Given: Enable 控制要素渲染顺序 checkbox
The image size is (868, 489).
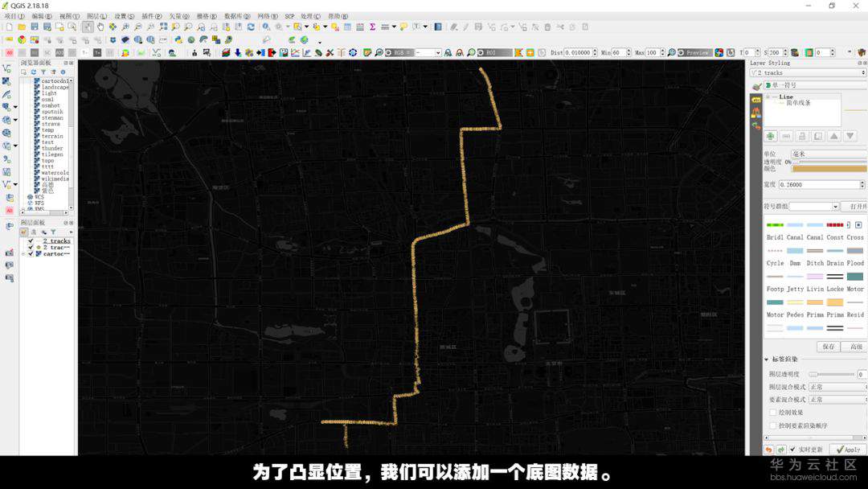Looking at the screenshot, I should point(773,425).
